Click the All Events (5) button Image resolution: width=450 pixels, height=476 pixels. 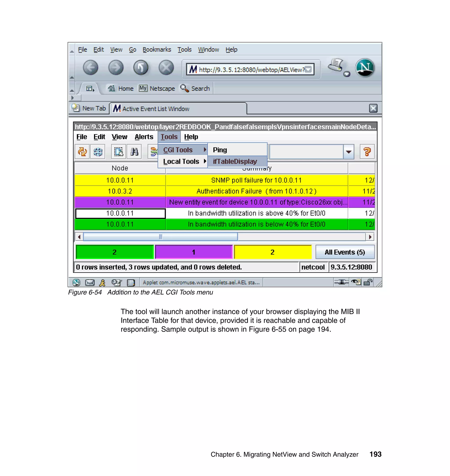345,252
